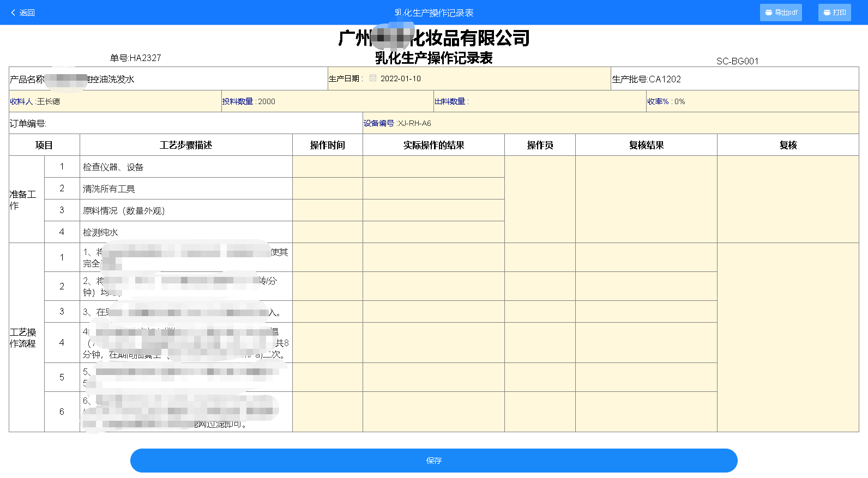Click 实际操作的结果 cell for 检测纯水
Viewport: 868px width, 478px height.
pyautogui.click(x=433, y=232)
